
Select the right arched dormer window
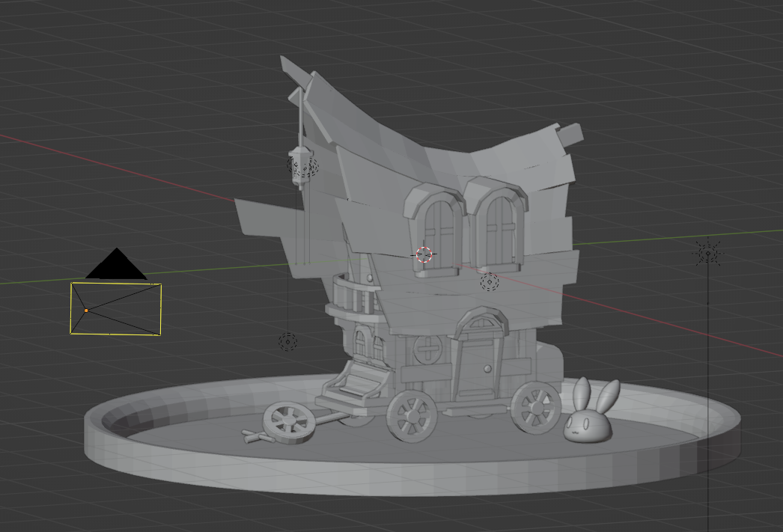pos(497,224)
